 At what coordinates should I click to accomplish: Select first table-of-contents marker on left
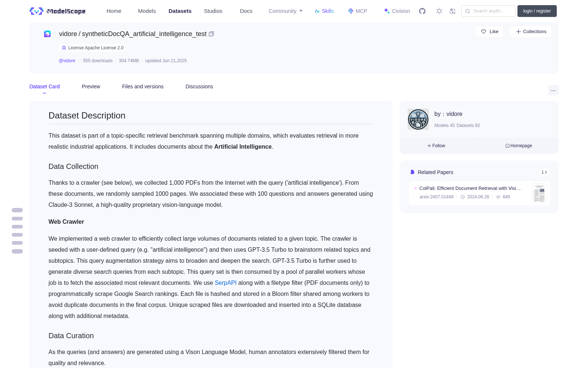(x=17, y=210)
